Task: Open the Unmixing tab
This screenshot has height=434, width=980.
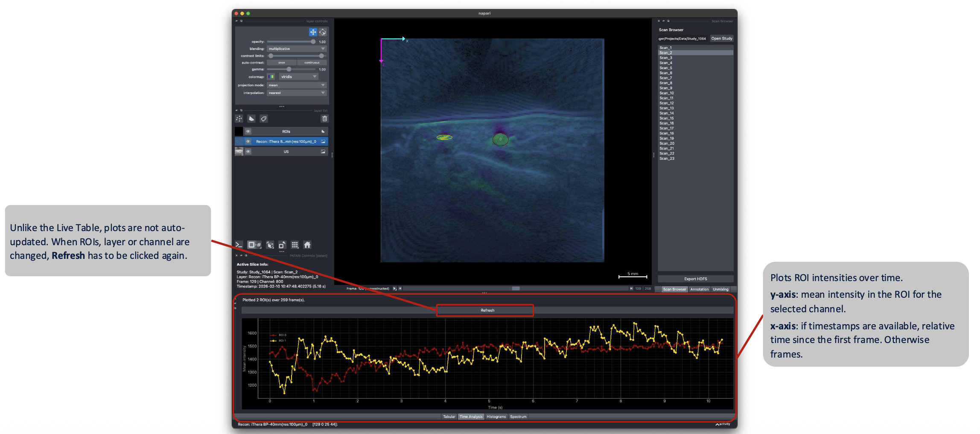Action: pos(721,290)
